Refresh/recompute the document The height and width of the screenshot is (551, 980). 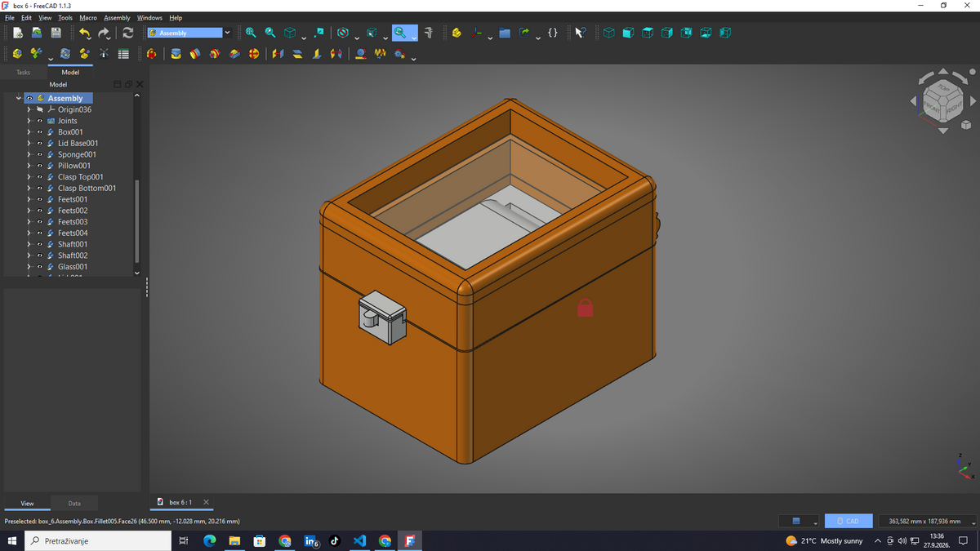coord(127,33)
